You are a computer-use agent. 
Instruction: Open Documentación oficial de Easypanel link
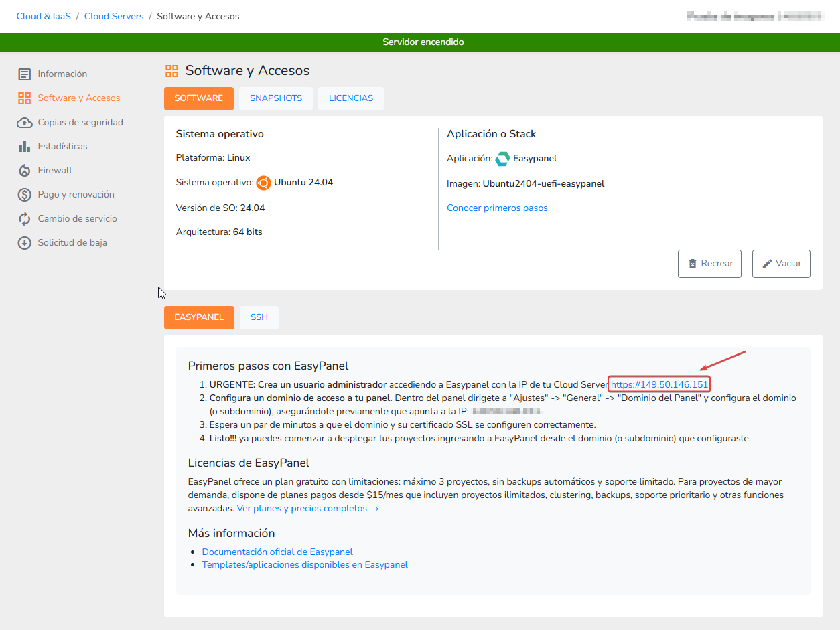pos(277,552)
